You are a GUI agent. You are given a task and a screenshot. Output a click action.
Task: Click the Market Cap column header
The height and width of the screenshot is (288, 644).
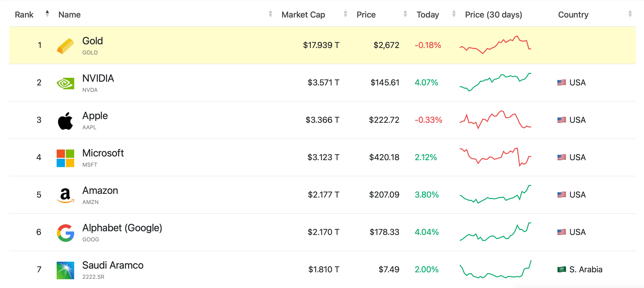pyautogui.click(x=303, y=15)
